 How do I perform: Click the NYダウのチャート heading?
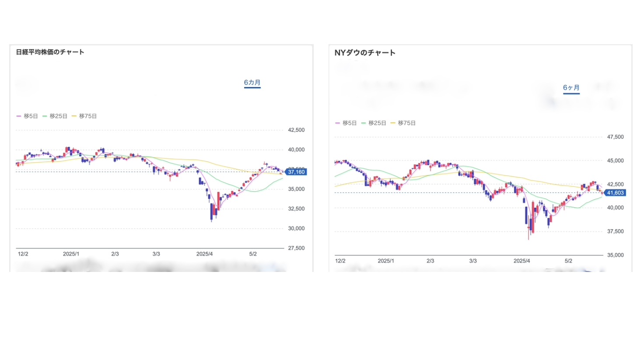pyautogui.click(x=365, y=53)
